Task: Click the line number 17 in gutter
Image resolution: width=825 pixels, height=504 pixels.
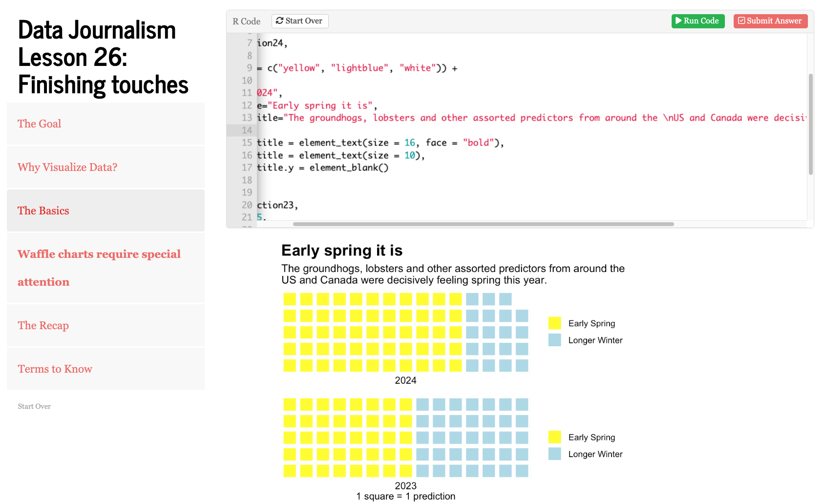Action: 247,168
